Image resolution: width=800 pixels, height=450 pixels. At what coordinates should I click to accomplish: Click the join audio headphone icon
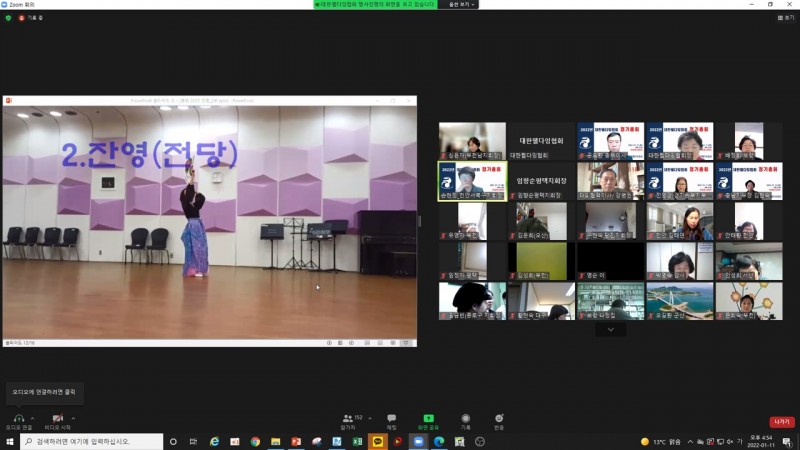point(18,418)
